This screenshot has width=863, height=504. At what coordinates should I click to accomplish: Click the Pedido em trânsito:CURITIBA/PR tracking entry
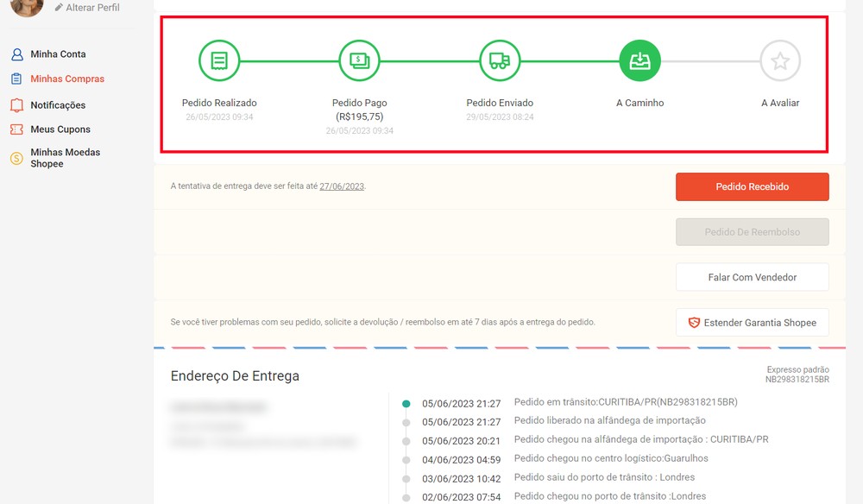[x=626, y=402]
